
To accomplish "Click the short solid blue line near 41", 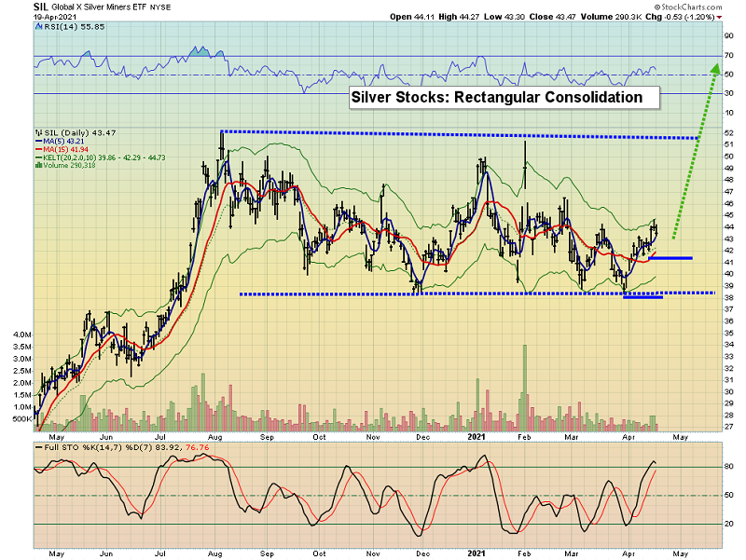I will [x=670, y=258].
